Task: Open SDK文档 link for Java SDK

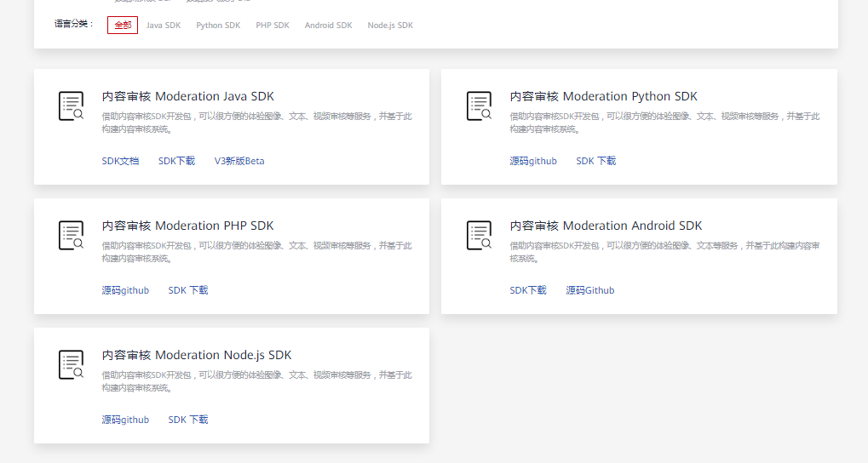Action: pos(120,161)
